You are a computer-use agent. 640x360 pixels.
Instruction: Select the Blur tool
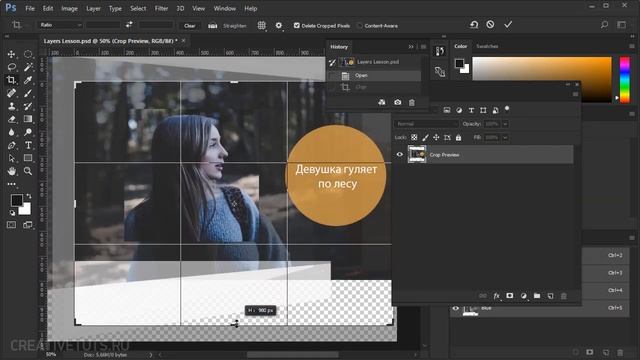[x=11, y=132]
